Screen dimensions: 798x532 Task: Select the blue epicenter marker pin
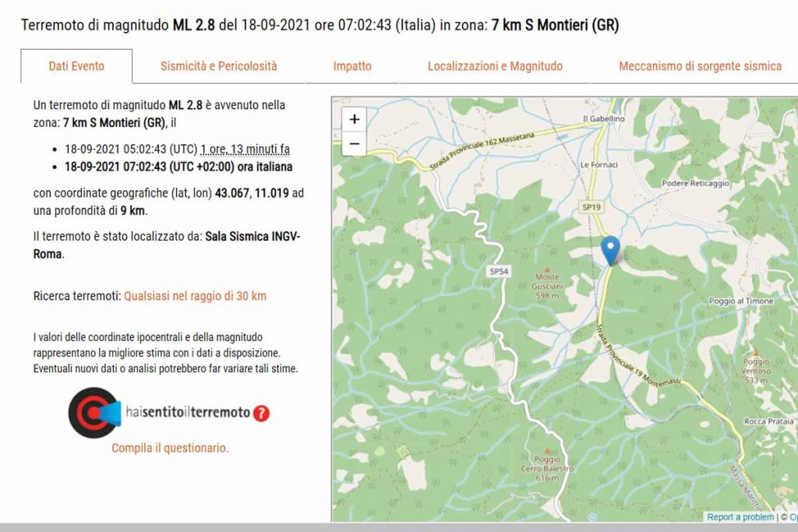pyautogui.click(x=612, y=250)
